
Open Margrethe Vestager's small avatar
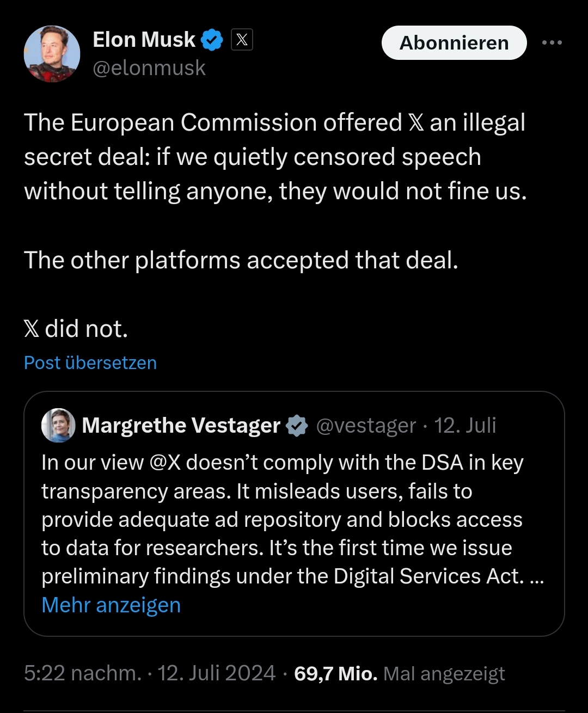coord(58,425)
